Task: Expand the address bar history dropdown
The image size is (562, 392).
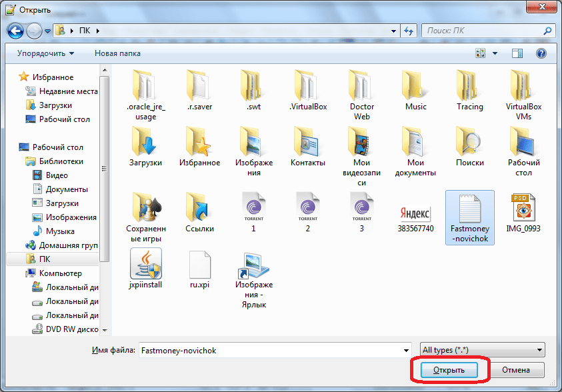Action: [x=393, y=31]
